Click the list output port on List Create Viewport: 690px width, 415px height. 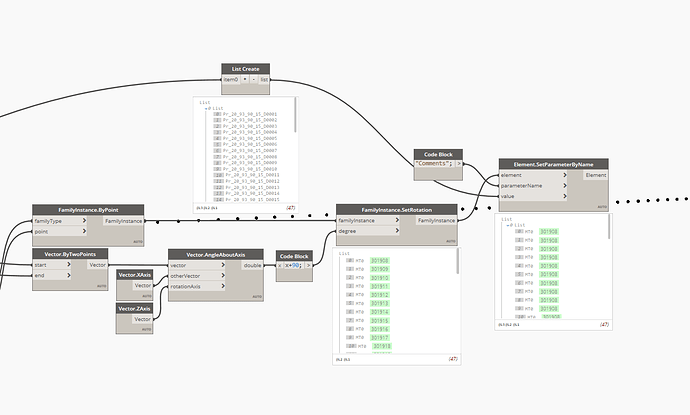click(264, 80)
